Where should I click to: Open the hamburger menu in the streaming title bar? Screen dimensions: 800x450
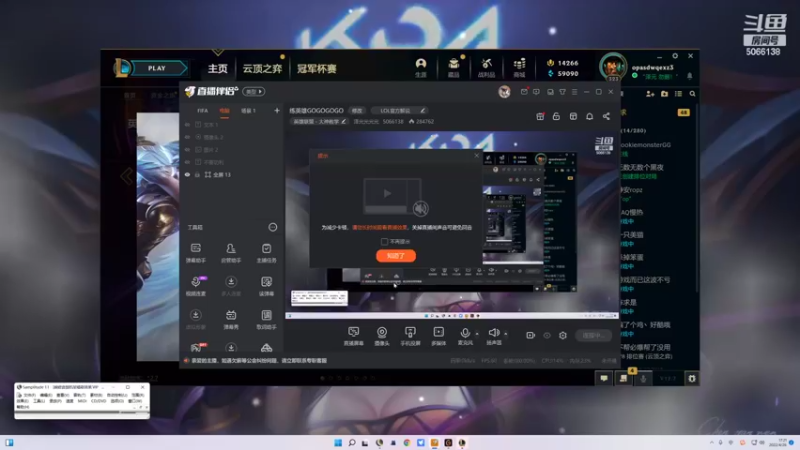[x=574, y=92]
